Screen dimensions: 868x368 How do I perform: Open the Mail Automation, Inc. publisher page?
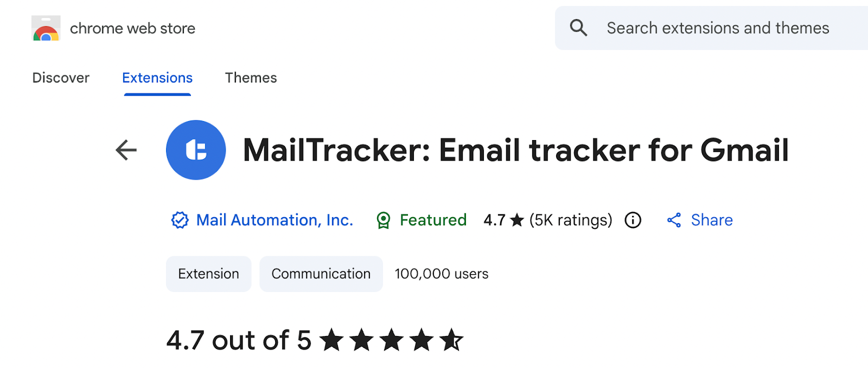pyautogui.click(x=275, y=220)
